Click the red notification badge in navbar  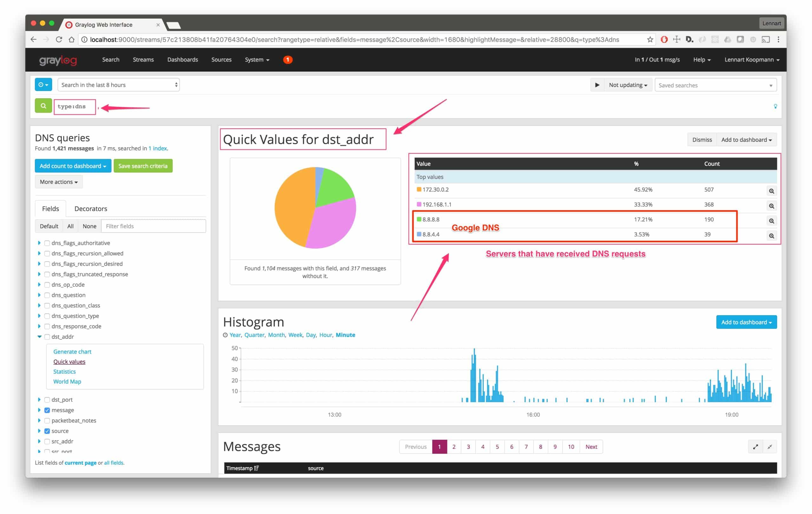(x=287, y=60)
